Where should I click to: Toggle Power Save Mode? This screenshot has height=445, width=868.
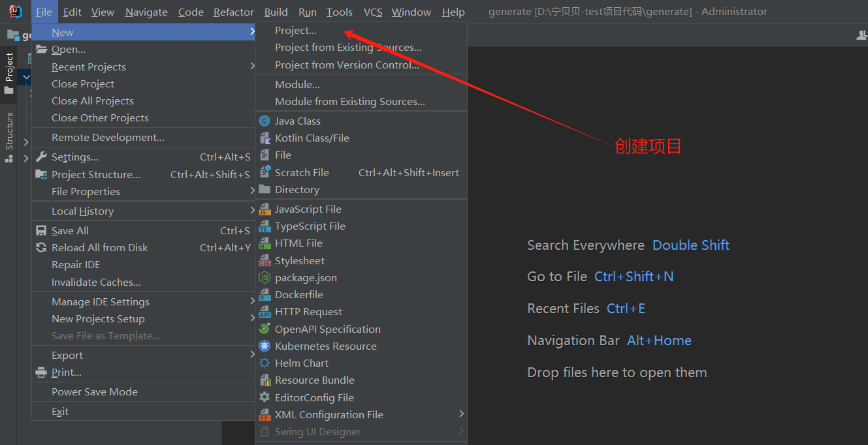pyautogui.click(x=143, y=391)
